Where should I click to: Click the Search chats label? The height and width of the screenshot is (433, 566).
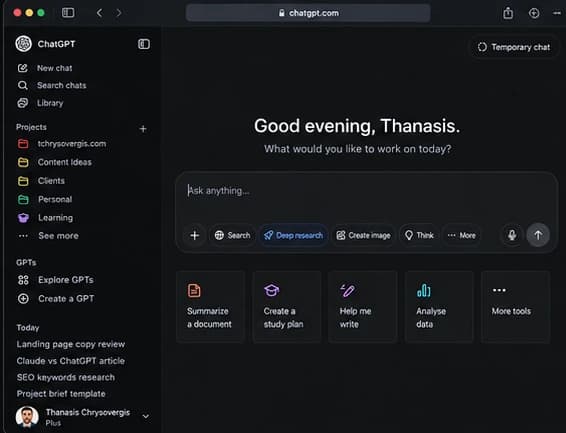click(x=61, y=86)
